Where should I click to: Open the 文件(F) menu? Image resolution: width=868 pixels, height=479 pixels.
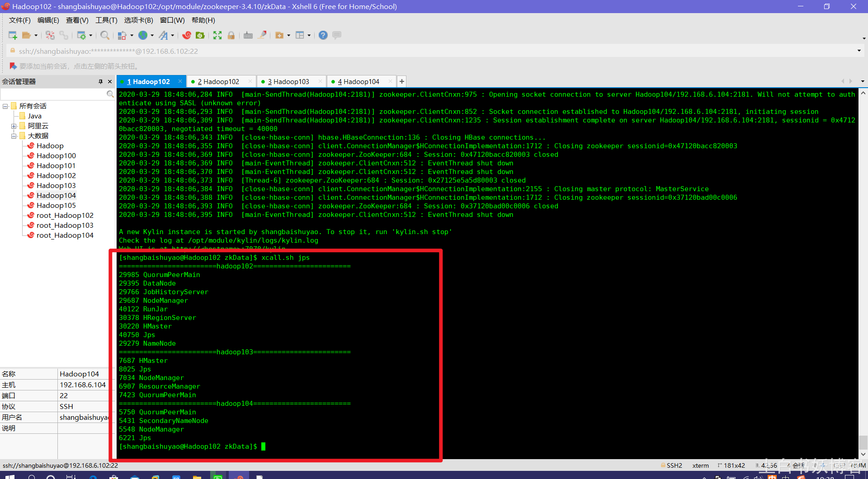point(19,20)
